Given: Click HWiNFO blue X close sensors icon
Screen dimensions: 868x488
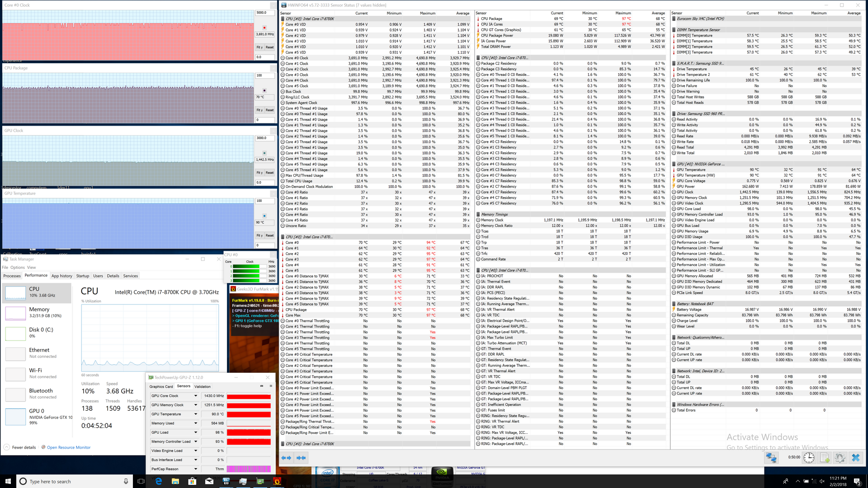Looking at the screenshot, I should [x=855, y=457].
